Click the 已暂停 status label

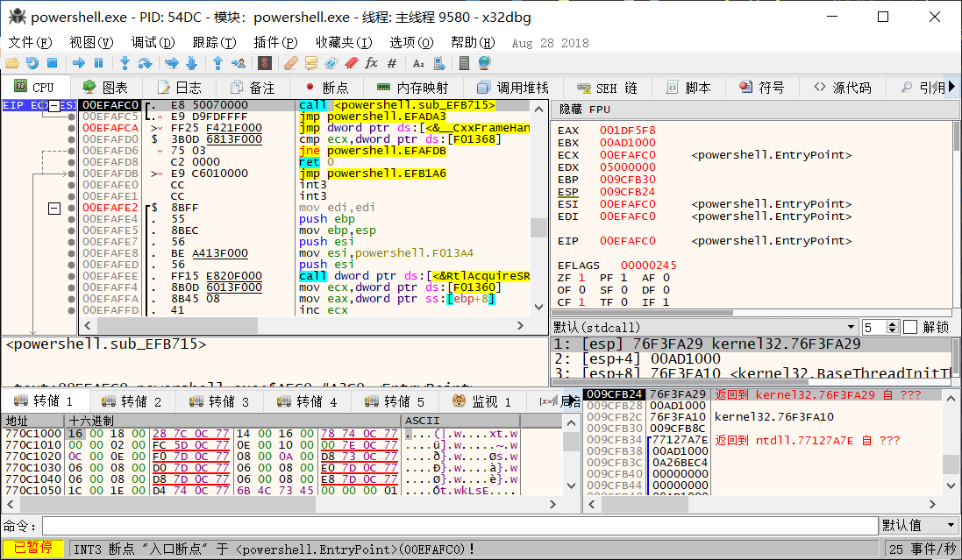pyautogui.click(x=33, y=548)
